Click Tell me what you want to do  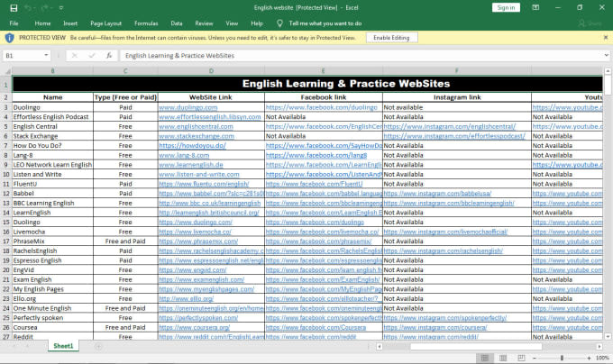click(x=325, y=23)
